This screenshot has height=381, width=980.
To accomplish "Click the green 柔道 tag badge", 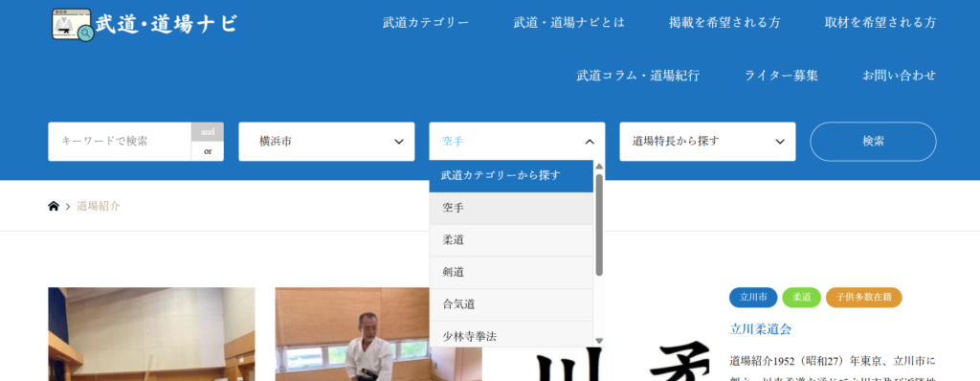I will (x=801, y=298).
